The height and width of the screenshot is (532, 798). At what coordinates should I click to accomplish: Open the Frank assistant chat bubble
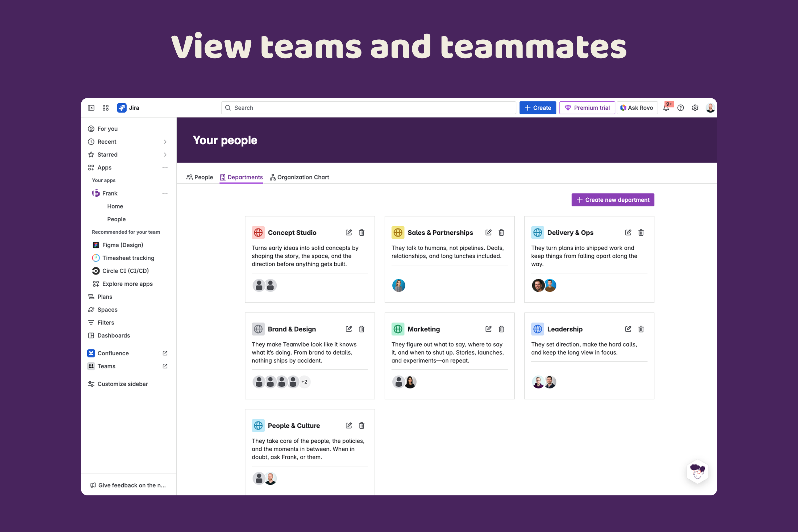[x=697, y=472]
